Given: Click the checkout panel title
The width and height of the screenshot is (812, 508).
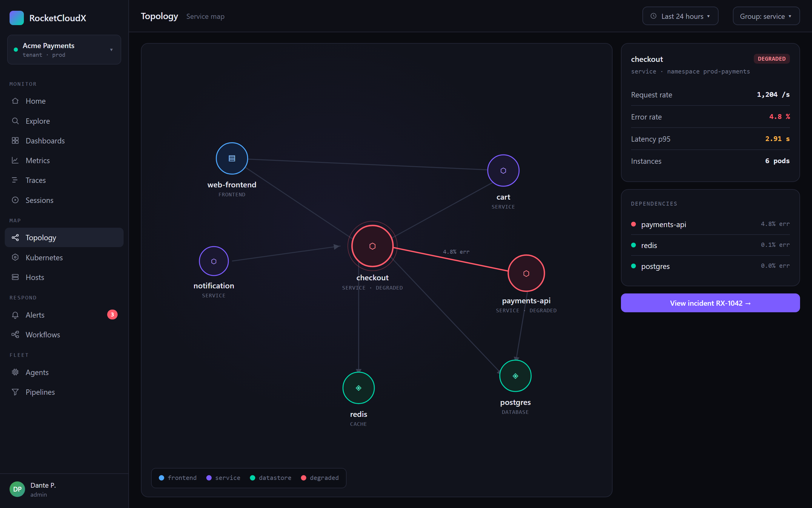Looking at the screenshot, I should coord(647,59).
